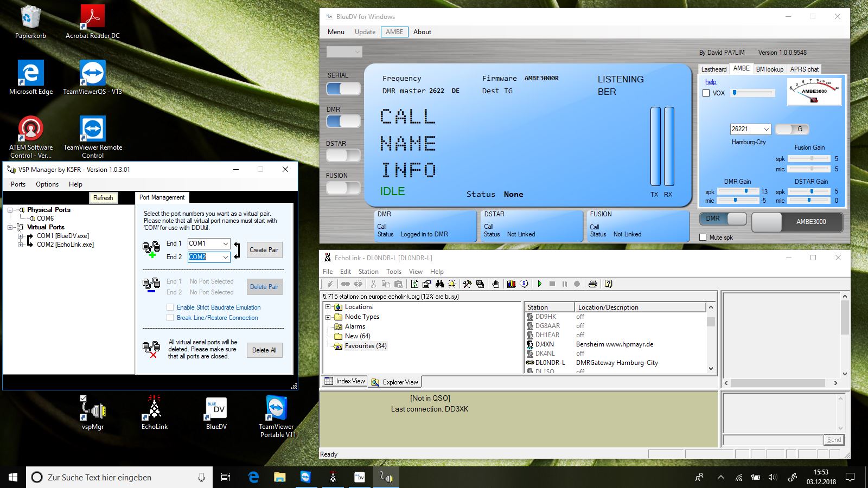Open the BlueDV Menu item
This screenshot has width=868, height=488.
[336, 32]
